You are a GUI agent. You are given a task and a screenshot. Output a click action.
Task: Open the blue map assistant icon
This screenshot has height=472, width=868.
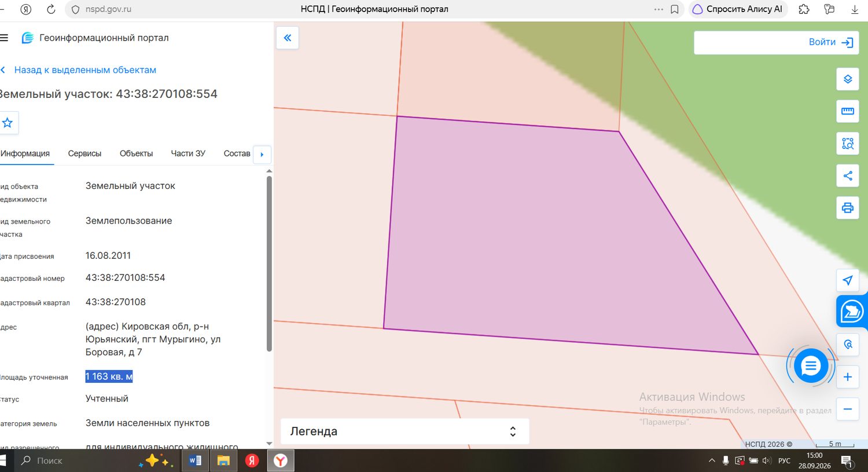(x=852, y=312)
